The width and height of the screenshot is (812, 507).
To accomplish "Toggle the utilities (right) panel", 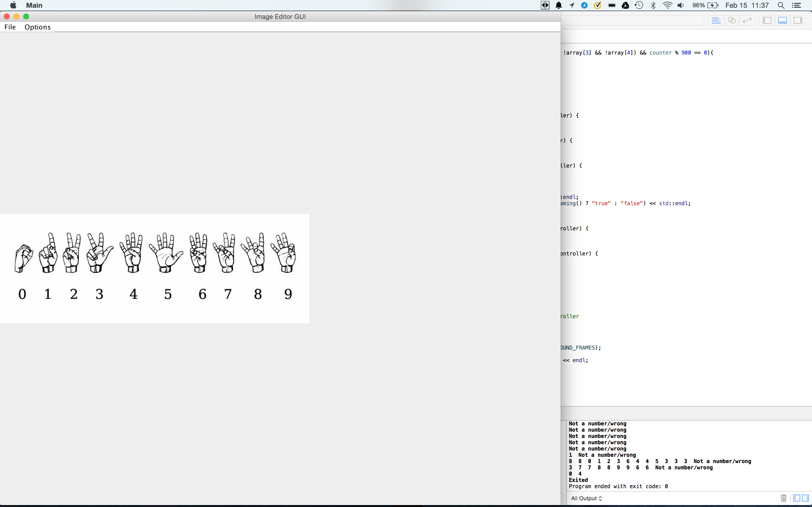I will (x=798, y=21).
